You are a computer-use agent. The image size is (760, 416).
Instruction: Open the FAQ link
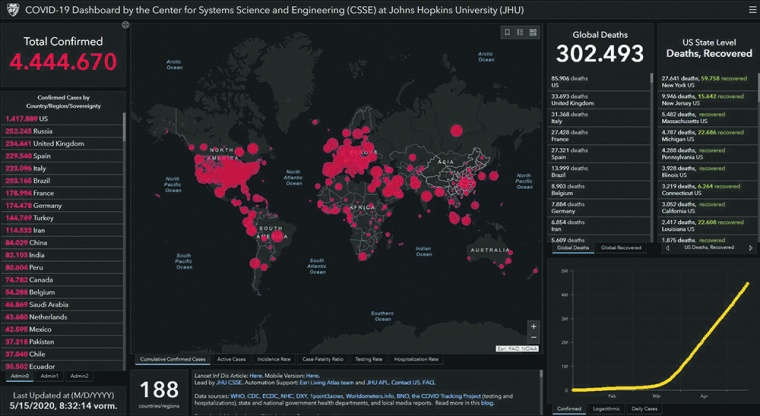[428, 383]
